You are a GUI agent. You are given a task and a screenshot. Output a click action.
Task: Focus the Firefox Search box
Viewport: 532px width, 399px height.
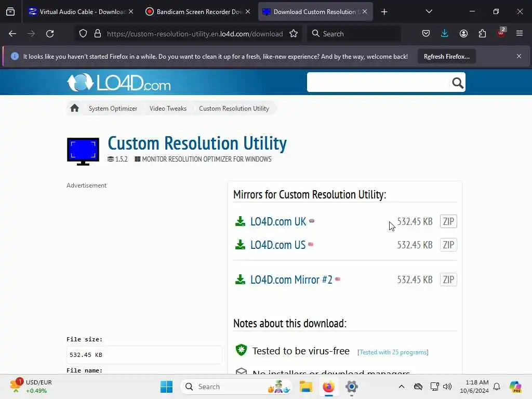click(354, 34)
